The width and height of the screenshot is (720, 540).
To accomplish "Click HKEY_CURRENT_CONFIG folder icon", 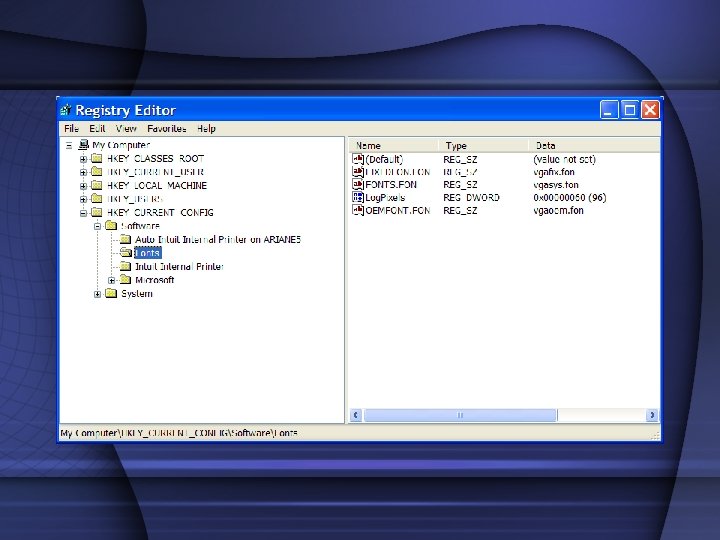I will 97,212.
